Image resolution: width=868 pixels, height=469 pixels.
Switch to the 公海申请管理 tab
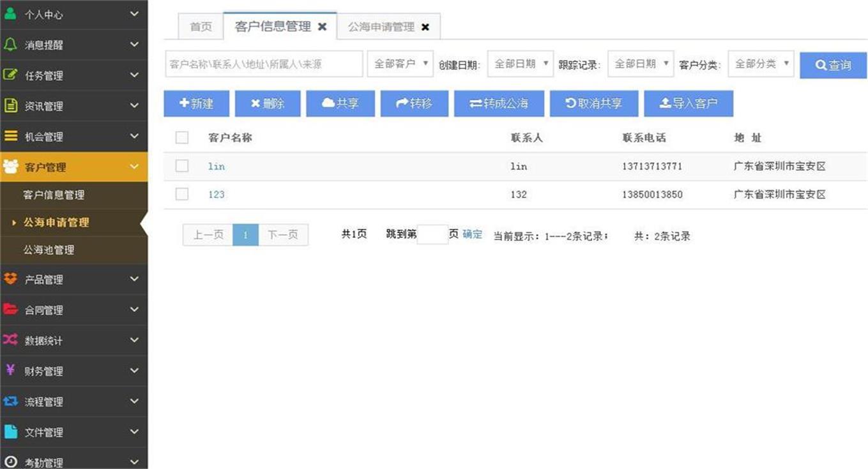pos(381,27)
